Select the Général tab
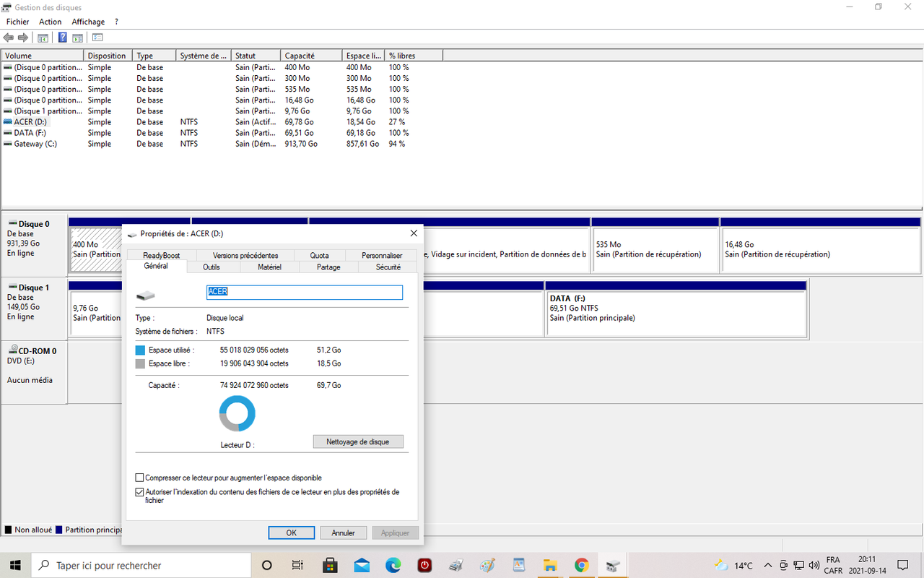 coord(156,266)
